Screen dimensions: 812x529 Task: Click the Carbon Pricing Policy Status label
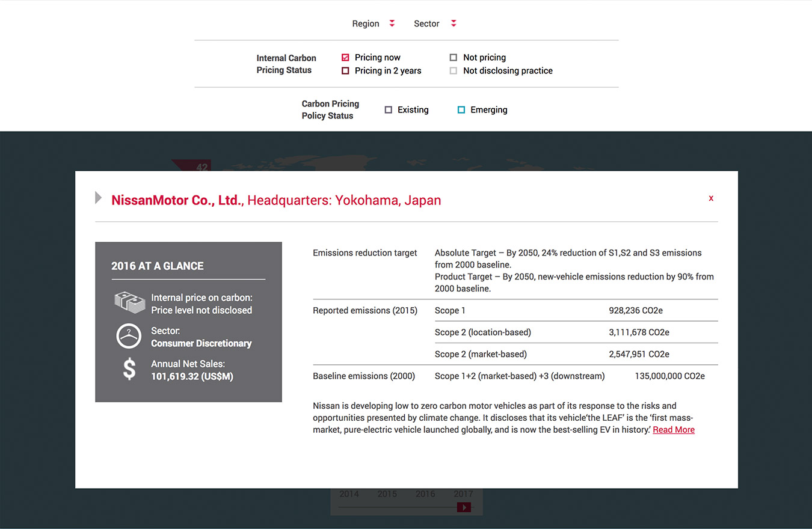tap(330, 109)
